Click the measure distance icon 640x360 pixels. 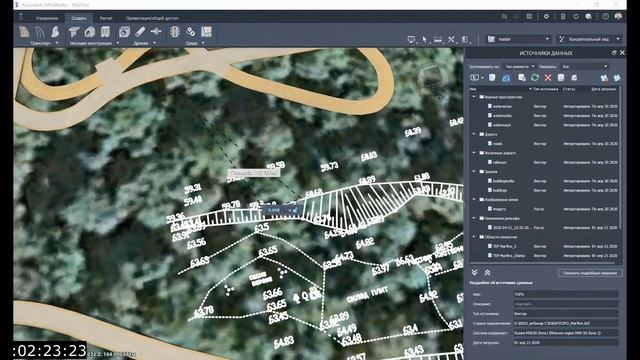click(438, 39)
